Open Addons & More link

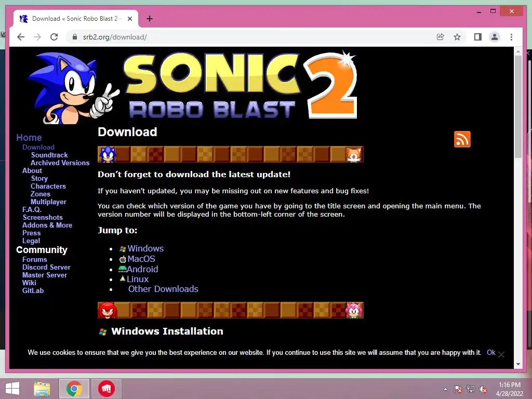click(x=47, y=225)
